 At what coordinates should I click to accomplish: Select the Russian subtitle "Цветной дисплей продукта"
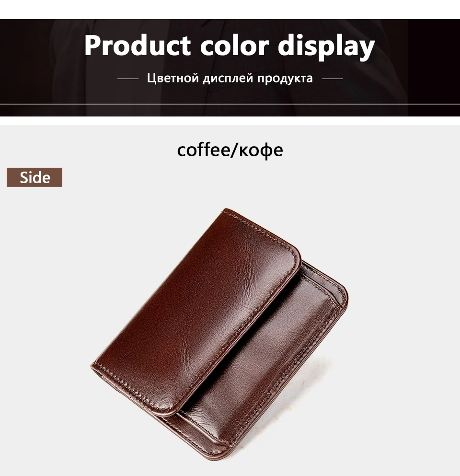tap(230, 78)
